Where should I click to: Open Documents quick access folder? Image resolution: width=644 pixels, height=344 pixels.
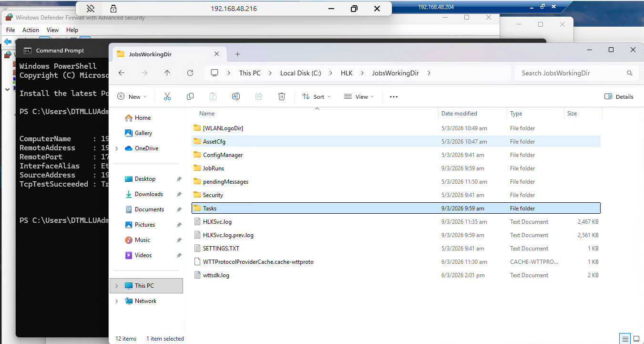[x=149, y=209]
